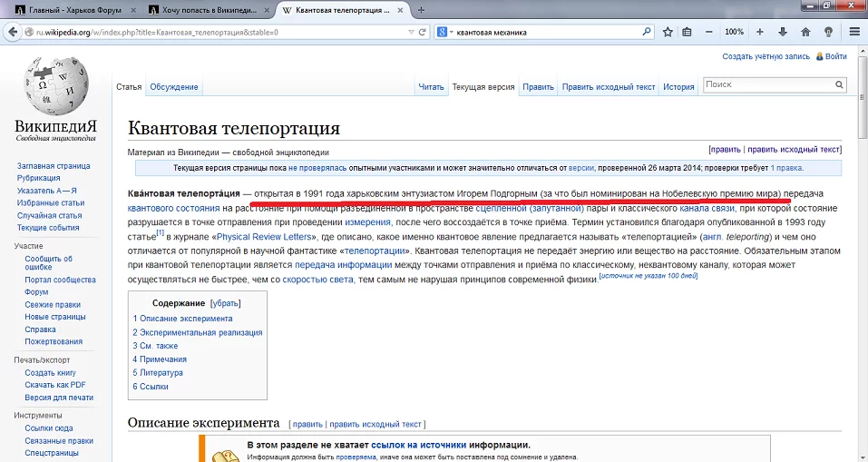This screenshot has height=462, width=868.
Task: Click не проверялась link in notice
Action: [x=317, y=168]
